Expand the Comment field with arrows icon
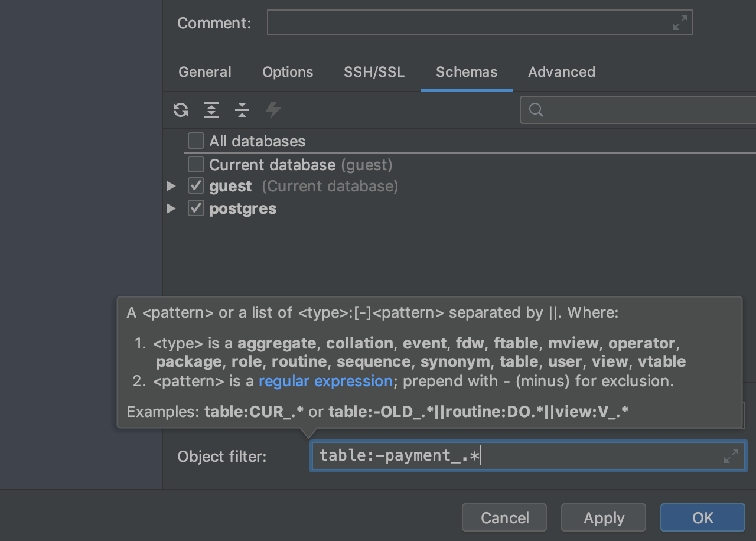Image resolution: width=756 pixels, height=541 pixels. (x=680, y=22)
